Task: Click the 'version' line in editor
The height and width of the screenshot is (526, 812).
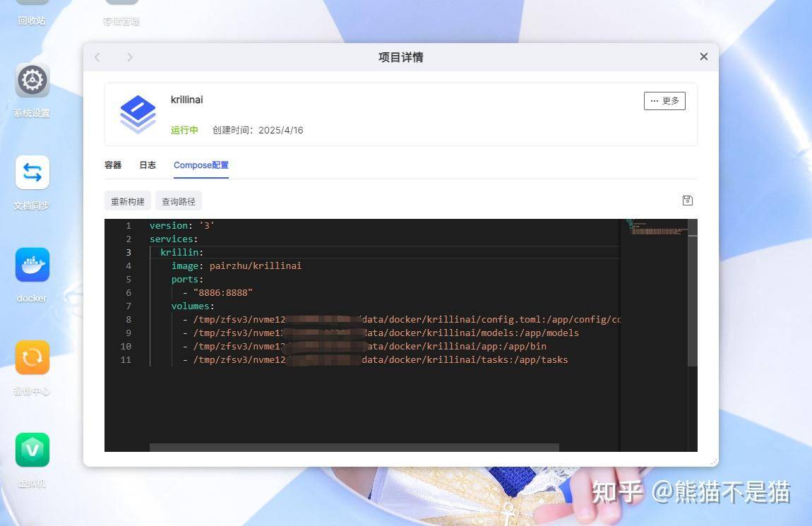Action: [x=181, y=225]
